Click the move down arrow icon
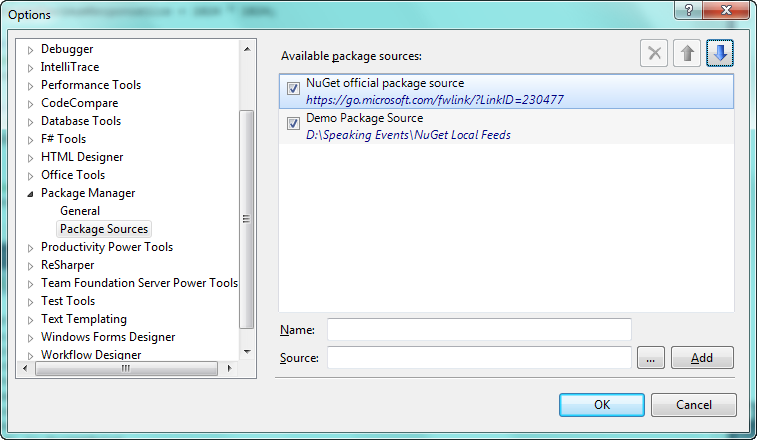This screenshot has width=757, height=440. coord(720,54)
